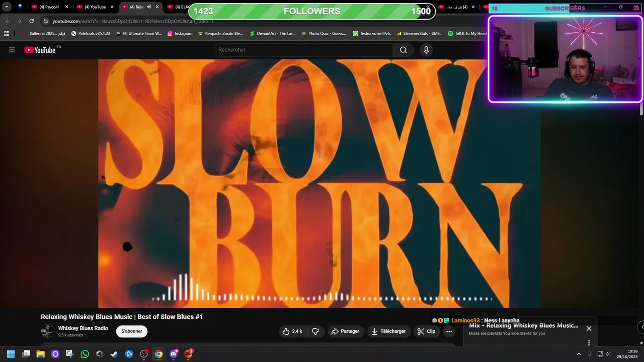Close the active Relaxing music tab
The height and width of the screenshot is (362, 644).
(157, 7)
